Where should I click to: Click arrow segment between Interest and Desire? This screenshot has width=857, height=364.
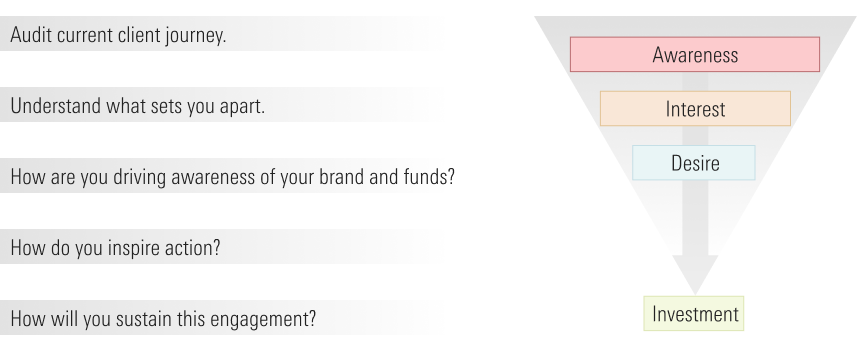point(695,136)
